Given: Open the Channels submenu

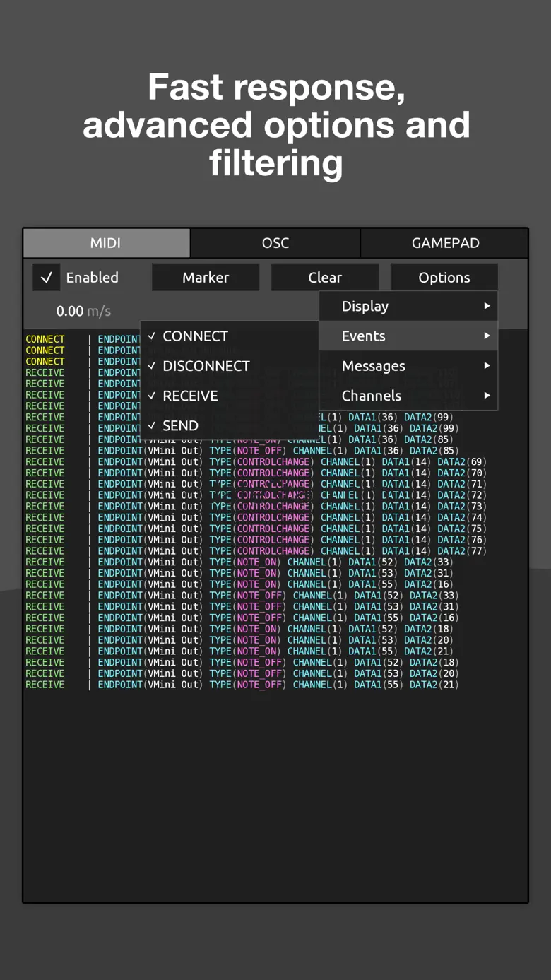Looking at the screenshot, I should (408, 396).
